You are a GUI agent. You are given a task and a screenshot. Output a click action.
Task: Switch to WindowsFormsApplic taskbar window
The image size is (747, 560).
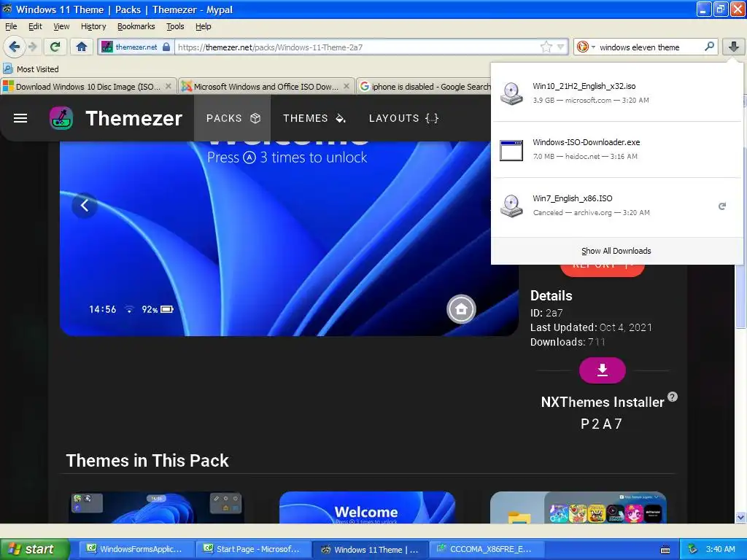[135, 549]
